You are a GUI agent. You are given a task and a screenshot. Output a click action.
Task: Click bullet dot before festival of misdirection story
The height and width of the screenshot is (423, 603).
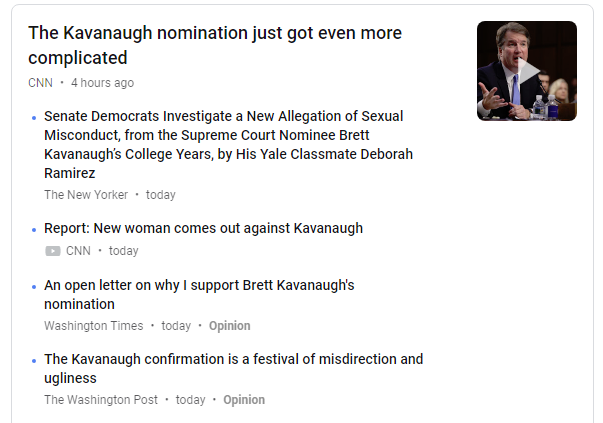click(x=34, y=360)
